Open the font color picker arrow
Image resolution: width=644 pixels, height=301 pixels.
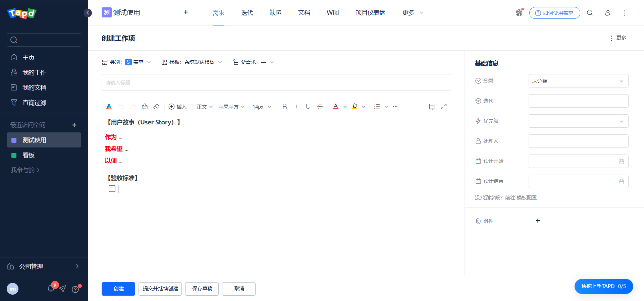pos(345,107)
